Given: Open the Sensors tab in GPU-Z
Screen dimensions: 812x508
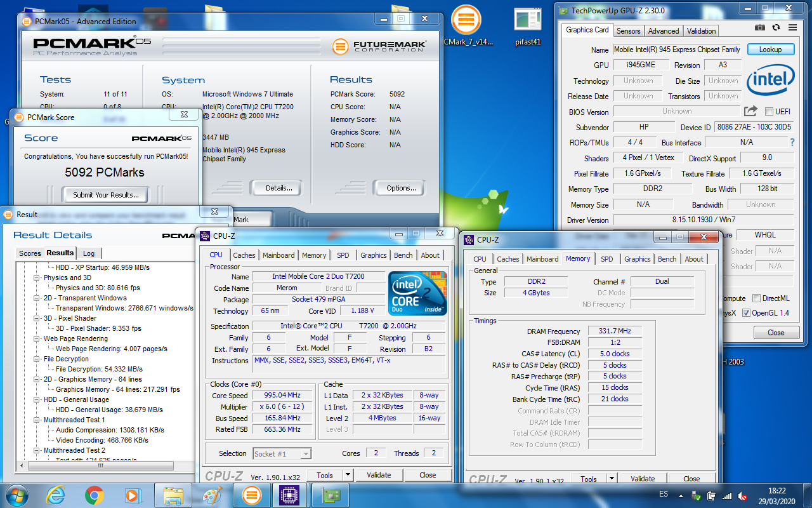Looking at the screenshot, I should coord(628,30).
